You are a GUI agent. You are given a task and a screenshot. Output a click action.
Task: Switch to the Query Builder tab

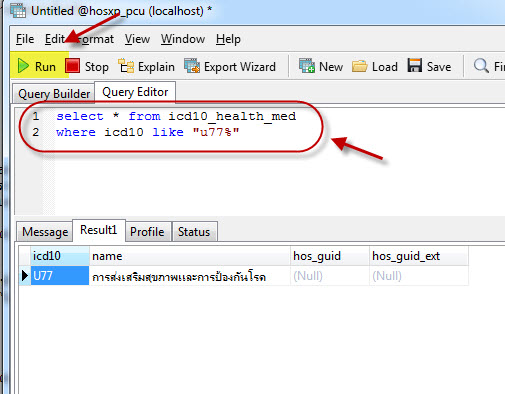pyautogui.click(x=54, y=94)
